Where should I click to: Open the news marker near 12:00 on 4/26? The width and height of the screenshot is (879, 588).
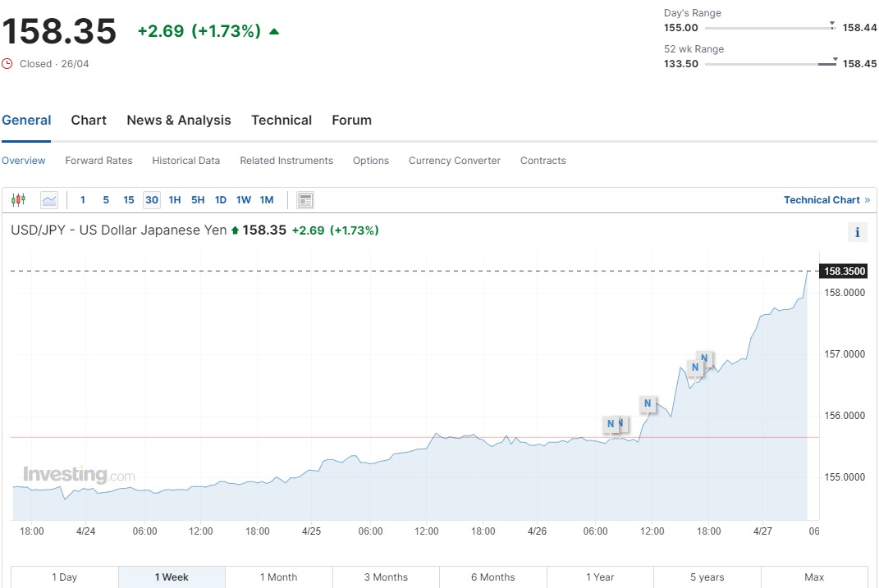[x=648, y=403]
